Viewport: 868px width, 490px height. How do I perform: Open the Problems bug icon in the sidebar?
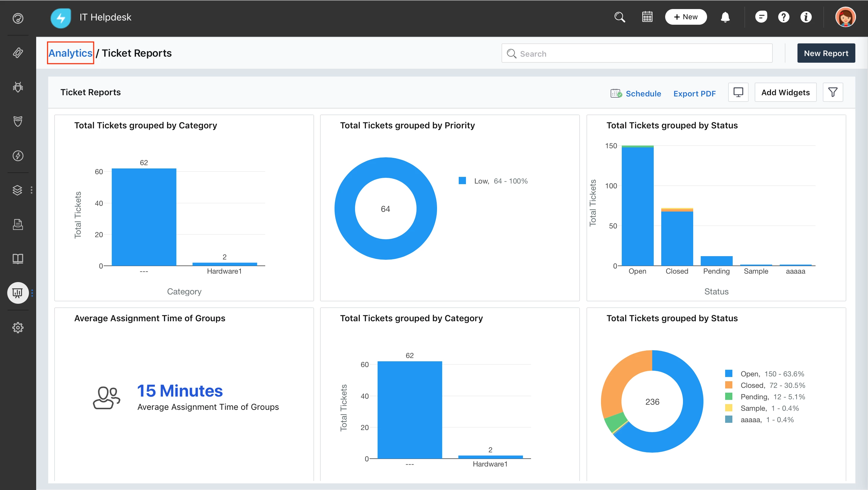click(18, 87)
